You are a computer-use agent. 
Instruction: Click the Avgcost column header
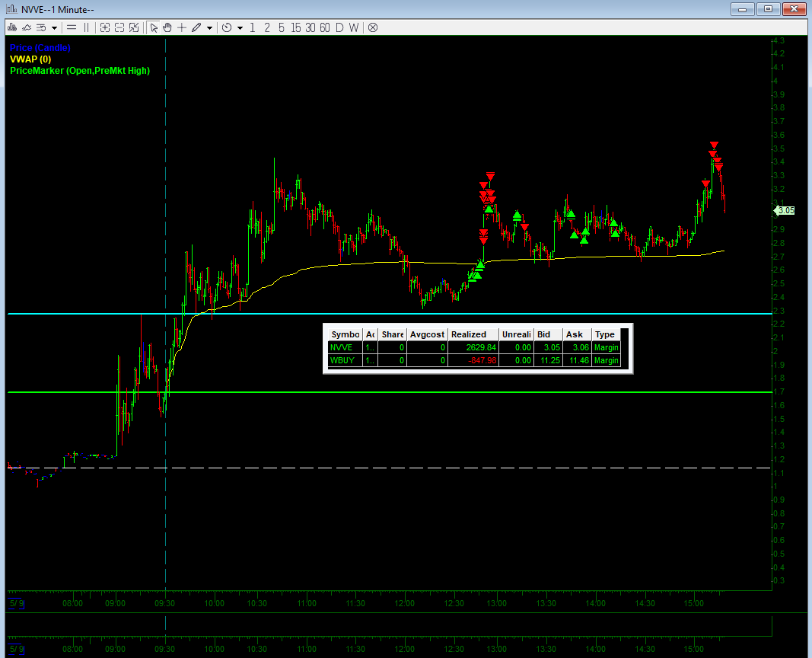[427, 334]
